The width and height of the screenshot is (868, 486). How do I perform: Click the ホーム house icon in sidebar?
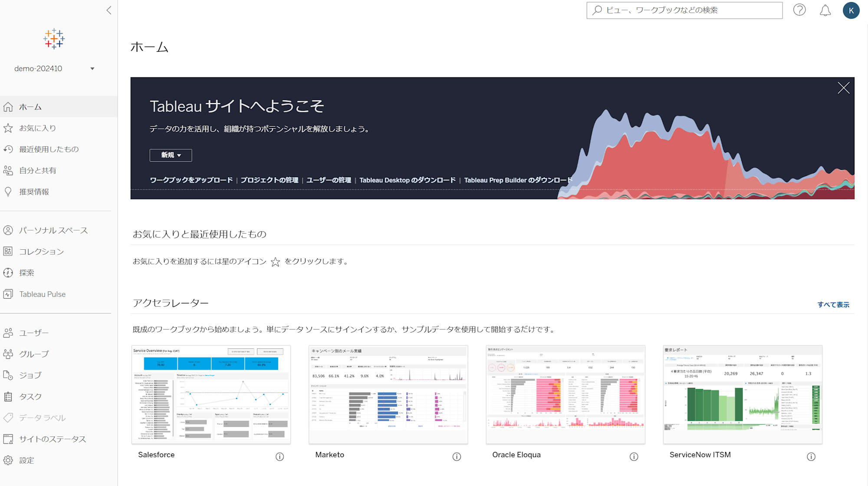tap(8, 107)
